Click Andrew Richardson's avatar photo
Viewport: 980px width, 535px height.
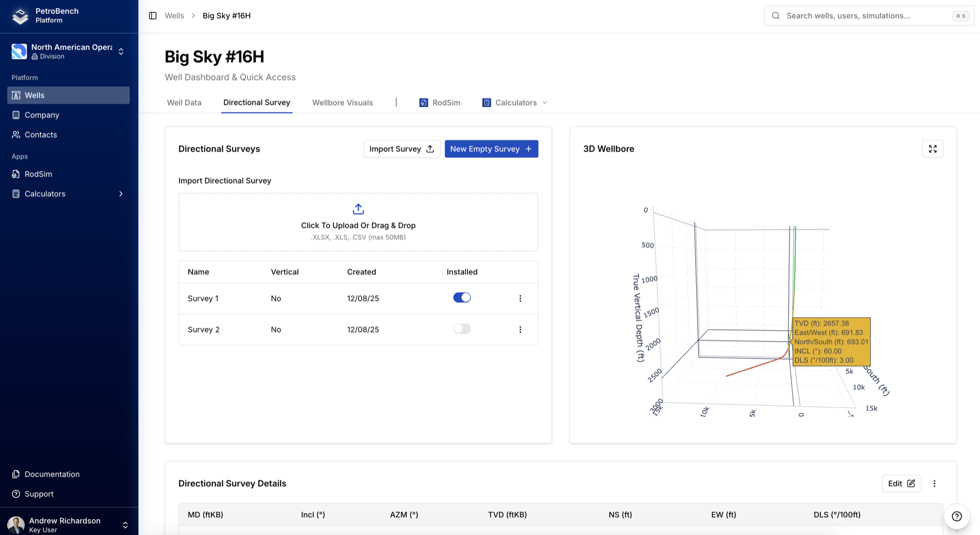[x=16, y=525]
